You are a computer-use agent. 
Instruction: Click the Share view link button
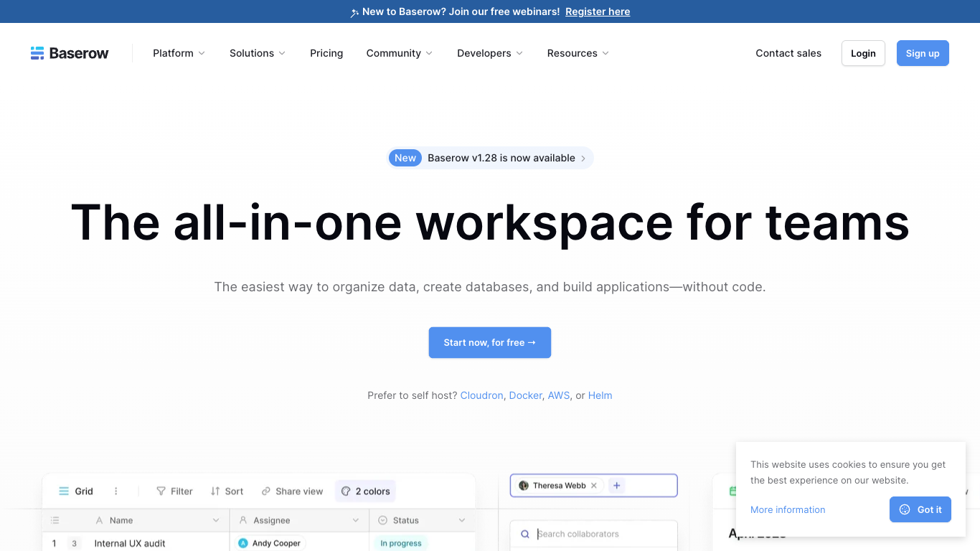292,491
